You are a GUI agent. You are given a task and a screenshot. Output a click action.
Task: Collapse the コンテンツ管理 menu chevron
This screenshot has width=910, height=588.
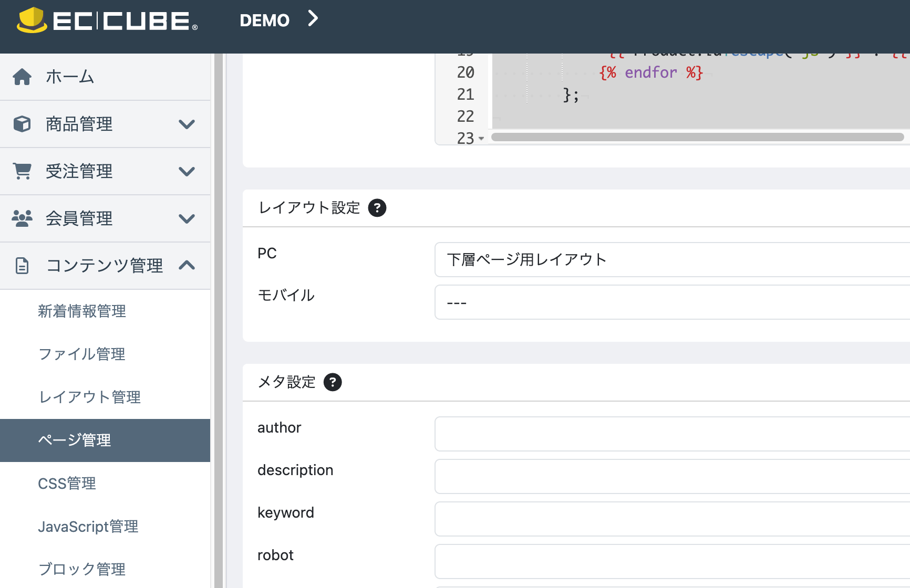pyautogui.click(x=187, y=265)
